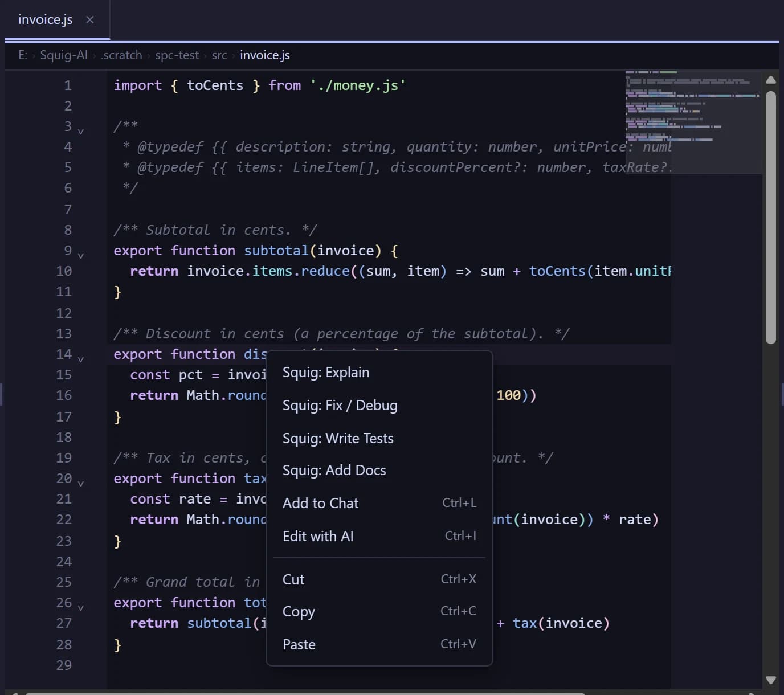Click the 'Discount in cents' comment line

(x=341, y=334)
